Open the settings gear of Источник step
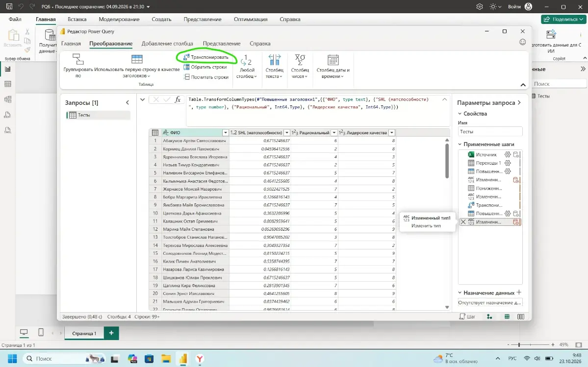Viewport: 588px width, 367px height. (508, 154)
